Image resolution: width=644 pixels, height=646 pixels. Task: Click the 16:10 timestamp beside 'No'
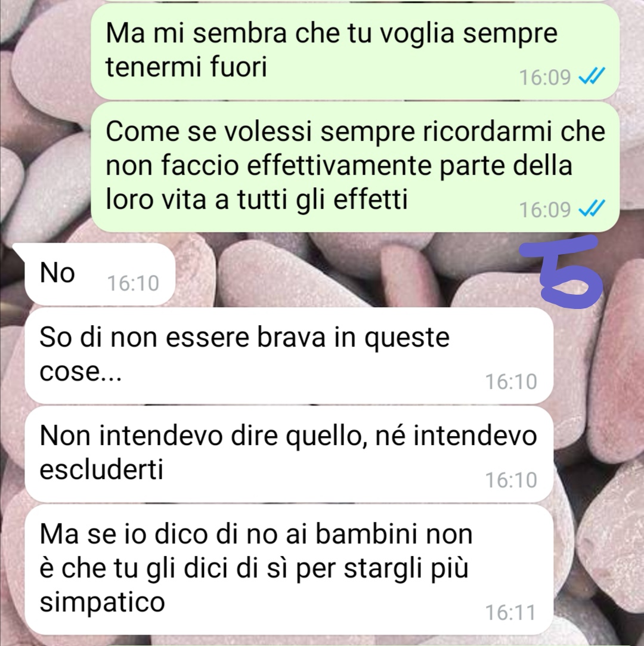coord(133,283)
